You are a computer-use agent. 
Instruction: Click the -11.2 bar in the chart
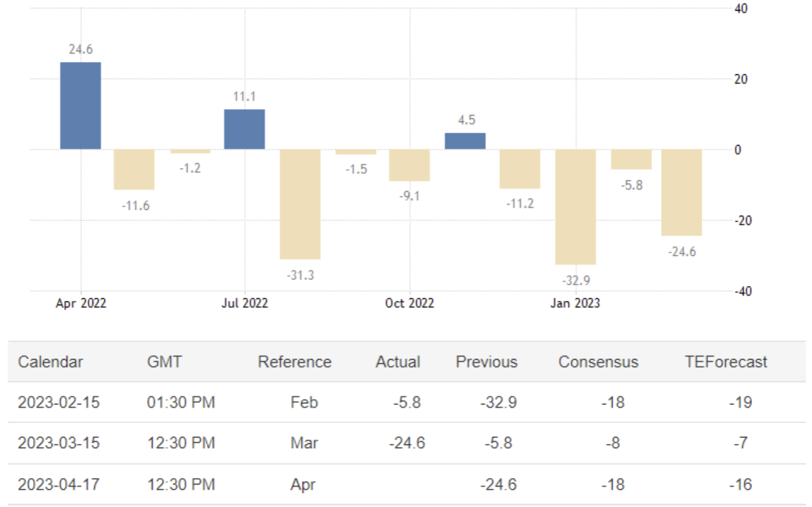coord(520,169)
